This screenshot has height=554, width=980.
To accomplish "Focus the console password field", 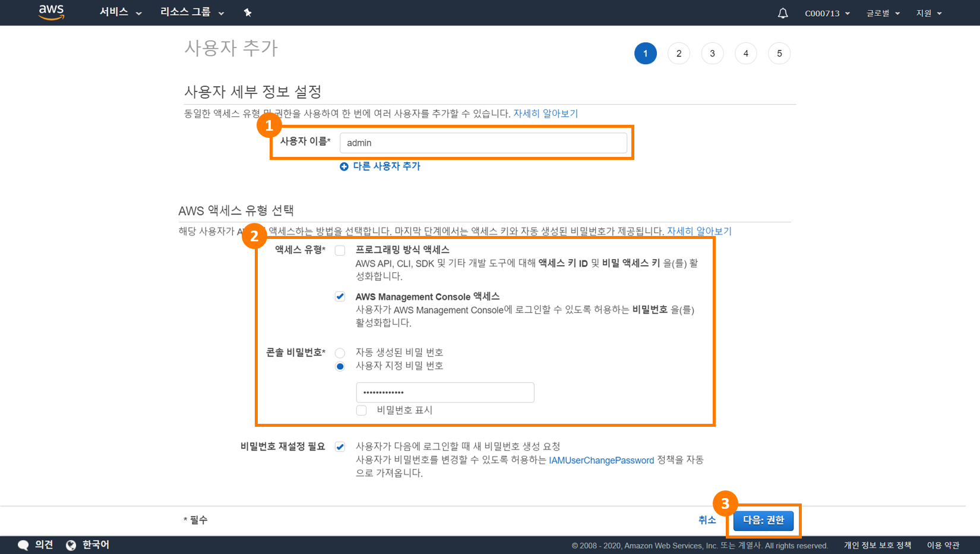I will pos(445,392).
